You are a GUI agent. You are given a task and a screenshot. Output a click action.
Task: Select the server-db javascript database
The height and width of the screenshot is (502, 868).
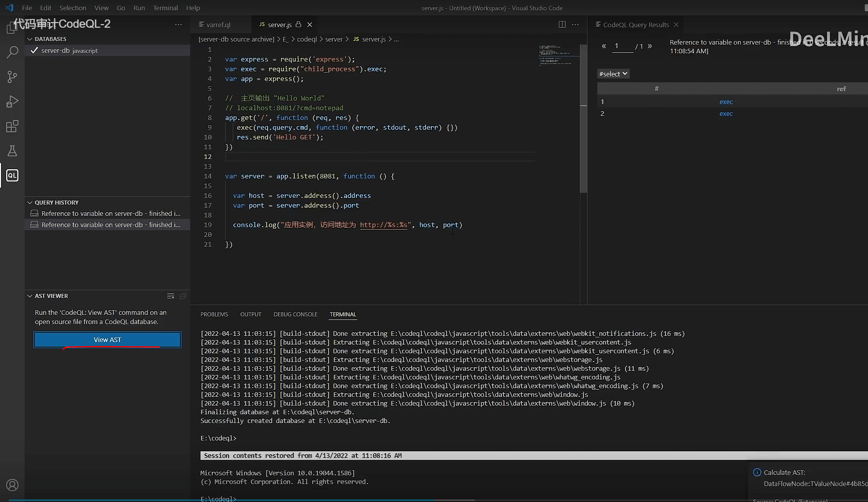pyautogui.click(x=69, y=51)
